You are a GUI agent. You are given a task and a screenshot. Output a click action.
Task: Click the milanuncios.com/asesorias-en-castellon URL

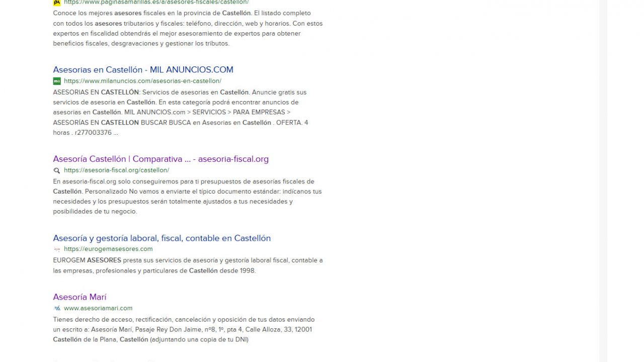tap(142, 81)
